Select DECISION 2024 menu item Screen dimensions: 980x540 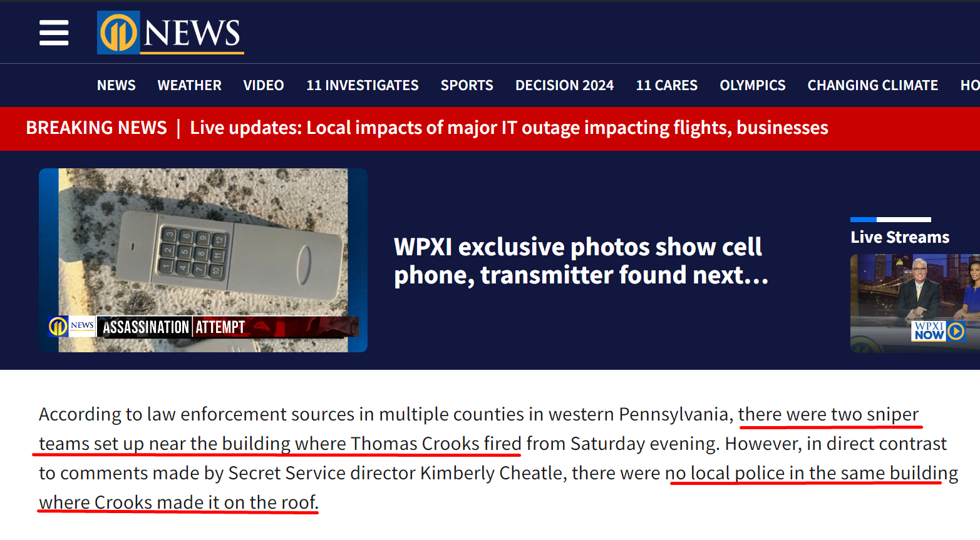pos(565,85)
